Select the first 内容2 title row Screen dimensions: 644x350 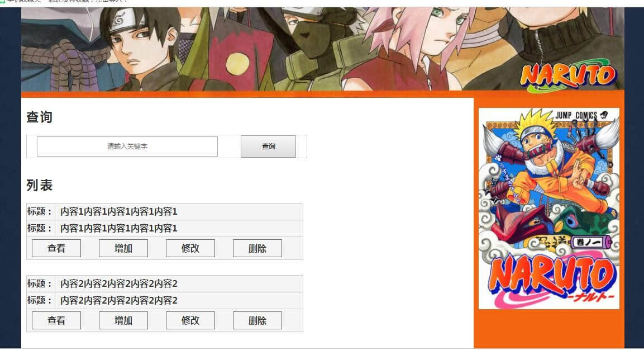coord(165,284)
